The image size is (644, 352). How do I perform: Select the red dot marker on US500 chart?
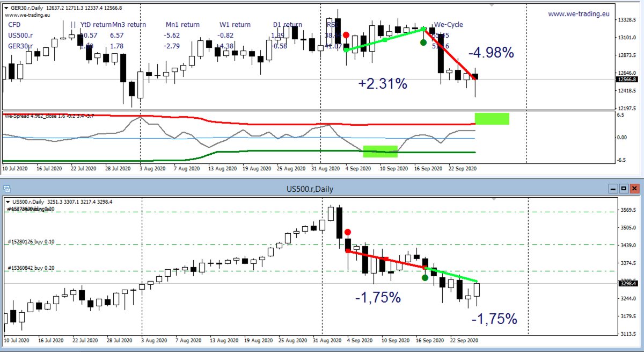pyautogui.click(x=348, y=232)
